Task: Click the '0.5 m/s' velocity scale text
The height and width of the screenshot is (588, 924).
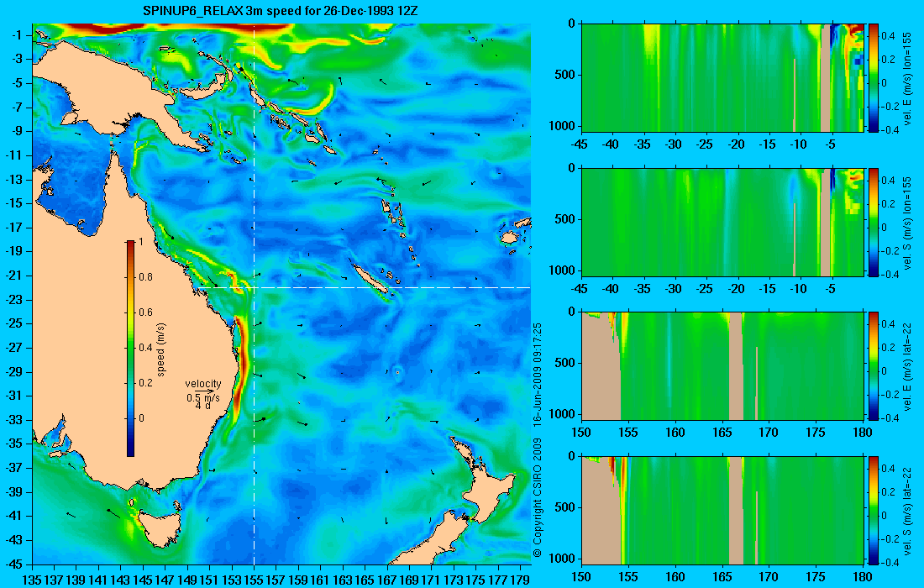Action: click(x=202, y=398)
